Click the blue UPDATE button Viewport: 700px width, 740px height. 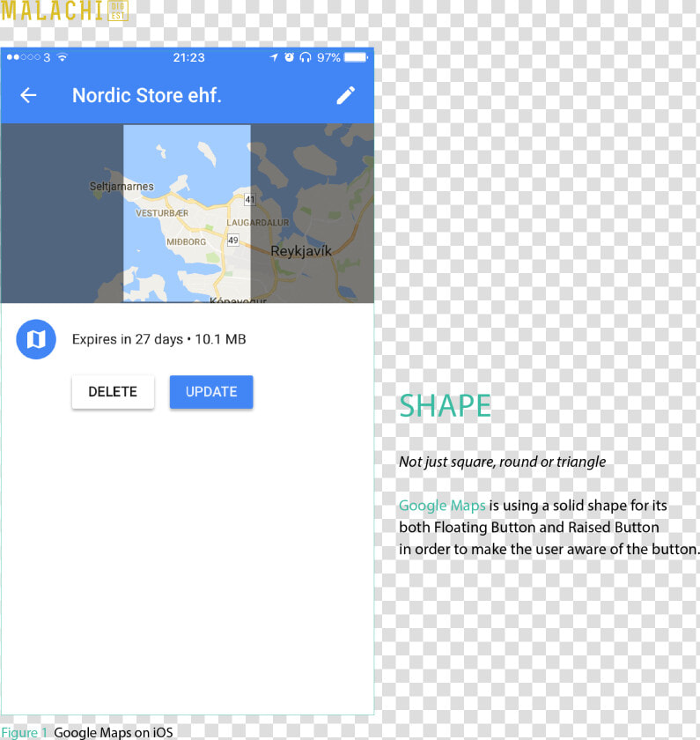(211, 392)
